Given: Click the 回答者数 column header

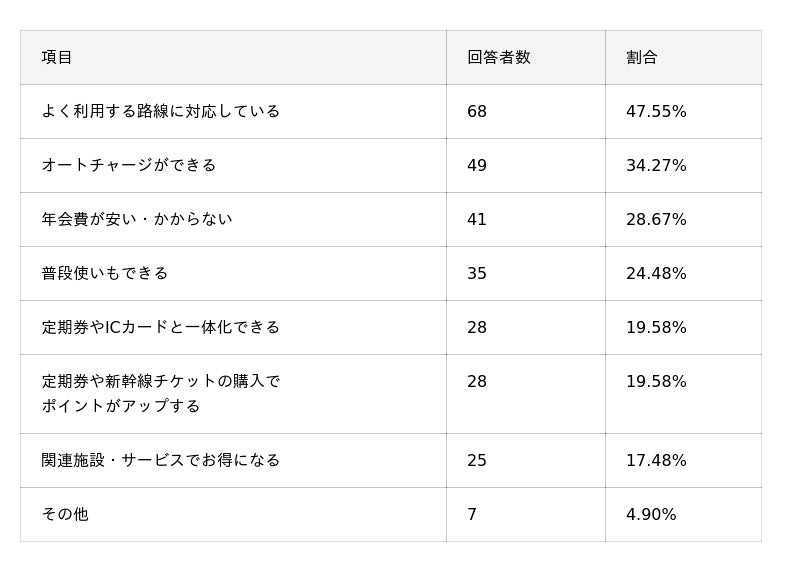Looking at the screenshot, I should 498,58.
